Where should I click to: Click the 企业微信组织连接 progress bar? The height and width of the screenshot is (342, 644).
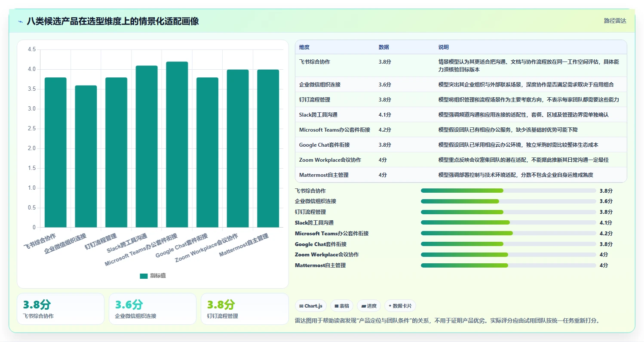pyautogui.click(x=508, y=201)
